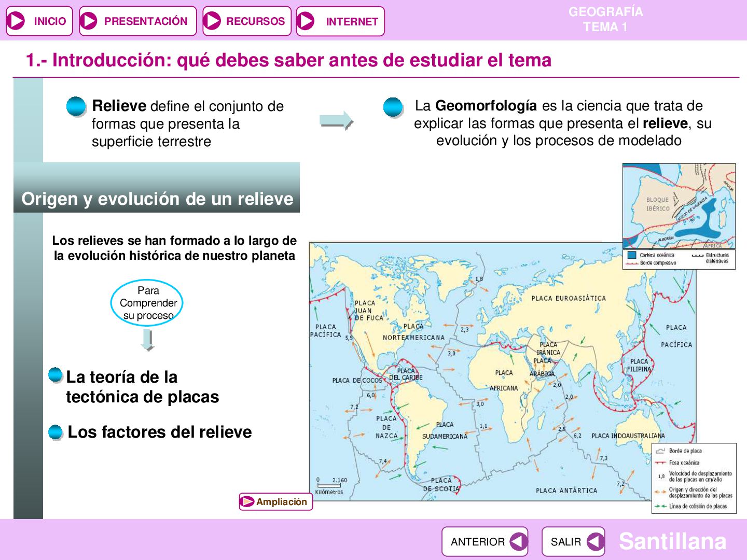Open the Bloque Ibérico map thumbnail

pos(679,217)
